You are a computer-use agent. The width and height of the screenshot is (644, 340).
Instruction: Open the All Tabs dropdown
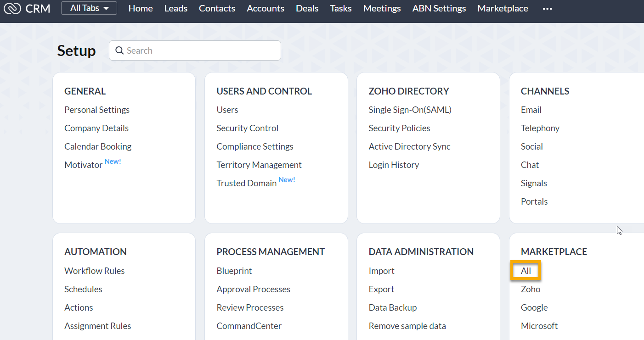click(89, 8)
